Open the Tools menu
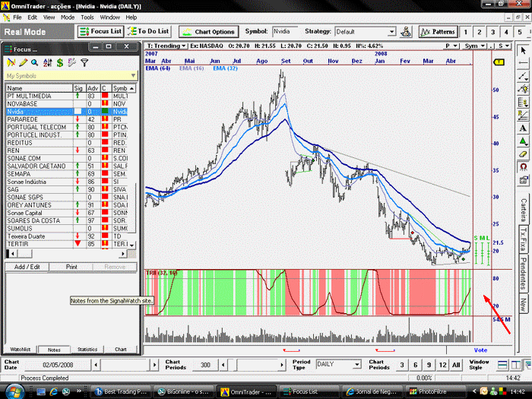The image size is (532, 399). [87, 17]
